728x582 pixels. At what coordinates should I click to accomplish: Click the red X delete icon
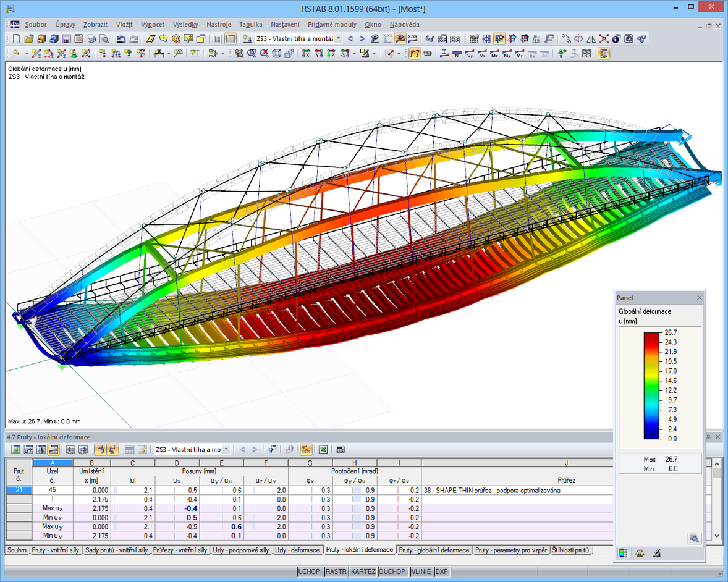coord(604,38)
